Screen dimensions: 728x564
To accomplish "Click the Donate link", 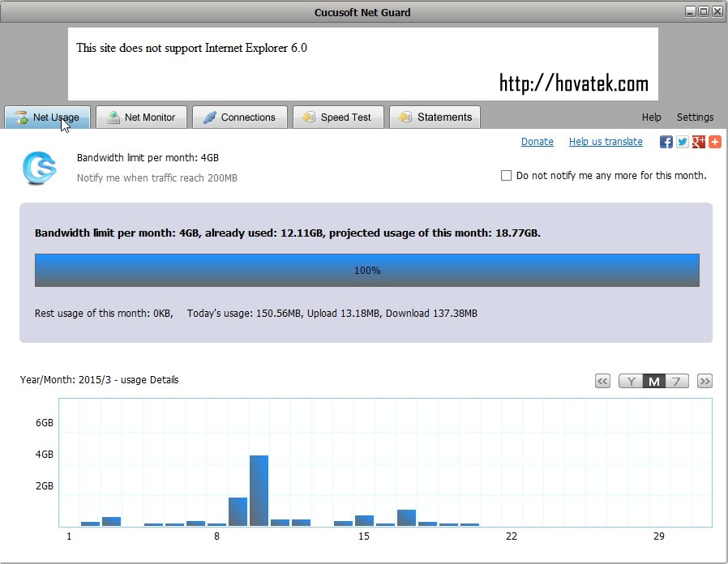I will click(x=537, y=142).
